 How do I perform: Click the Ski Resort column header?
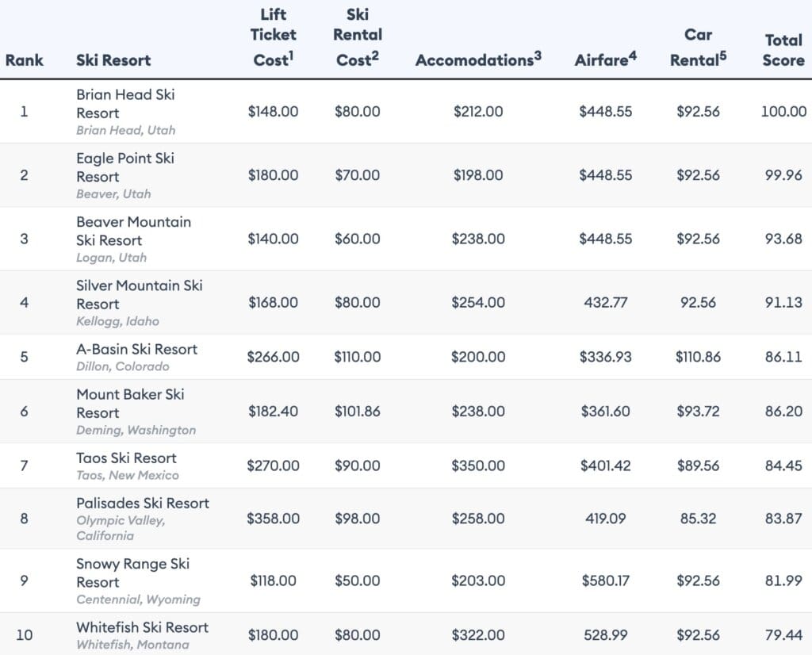(x=113, y=60)
